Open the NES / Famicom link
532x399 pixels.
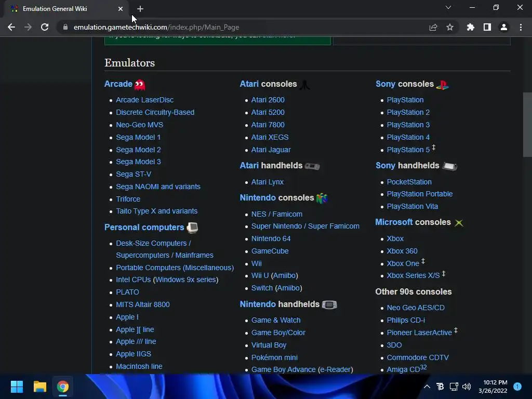coord(276,214)
